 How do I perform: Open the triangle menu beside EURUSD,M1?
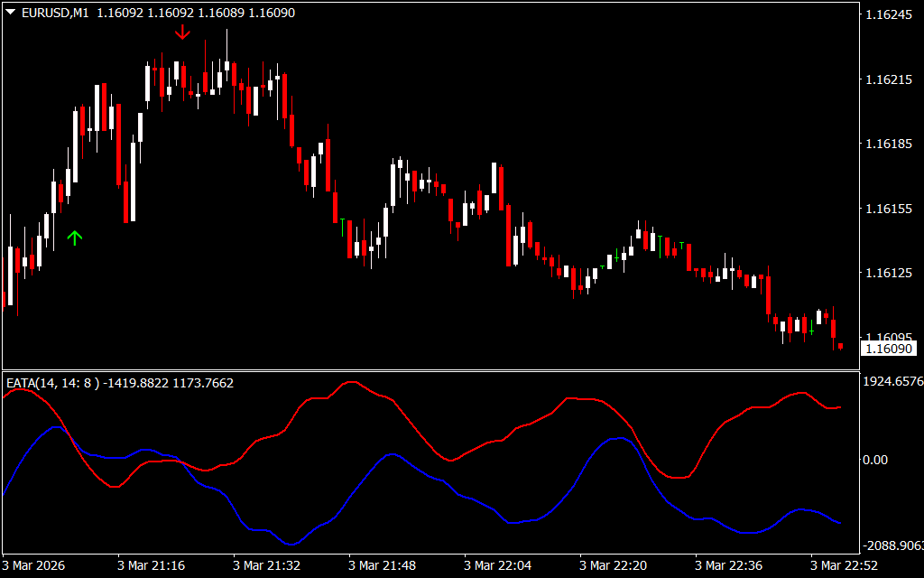(x=10, y=13)
